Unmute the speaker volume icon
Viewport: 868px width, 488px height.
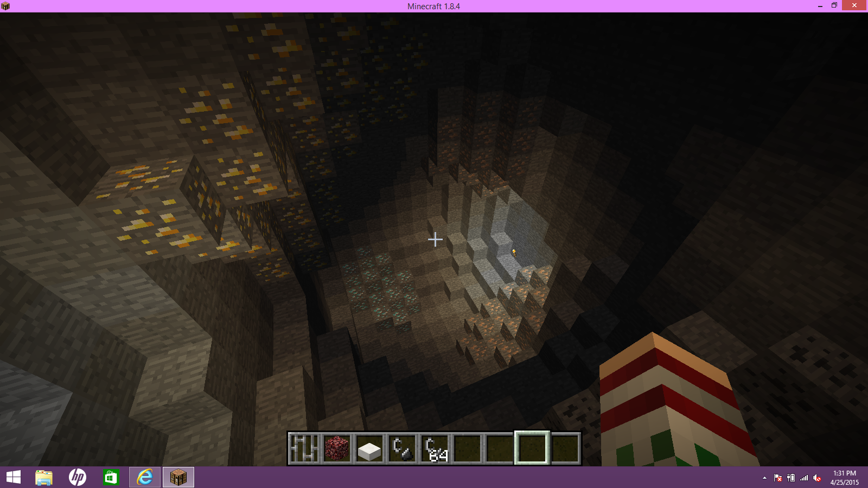(817, 478)
